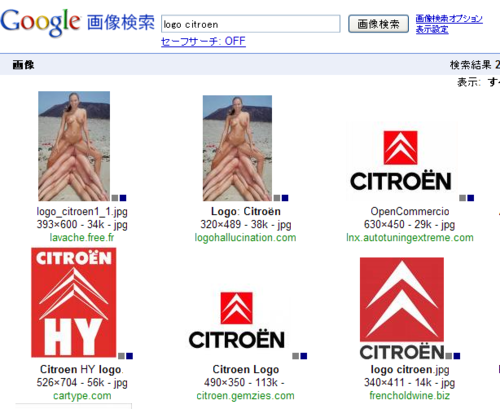Viewport: 500px width, 409px height.
Task: Click the 画像 heading in the results bar
Action: pyautogui.click(x=23, y=65)
